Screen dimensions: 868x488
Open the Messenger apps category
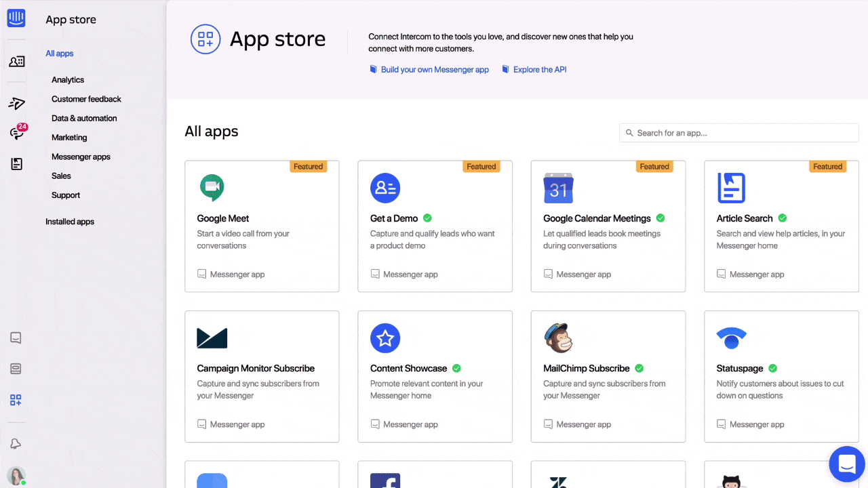point(81,157)
